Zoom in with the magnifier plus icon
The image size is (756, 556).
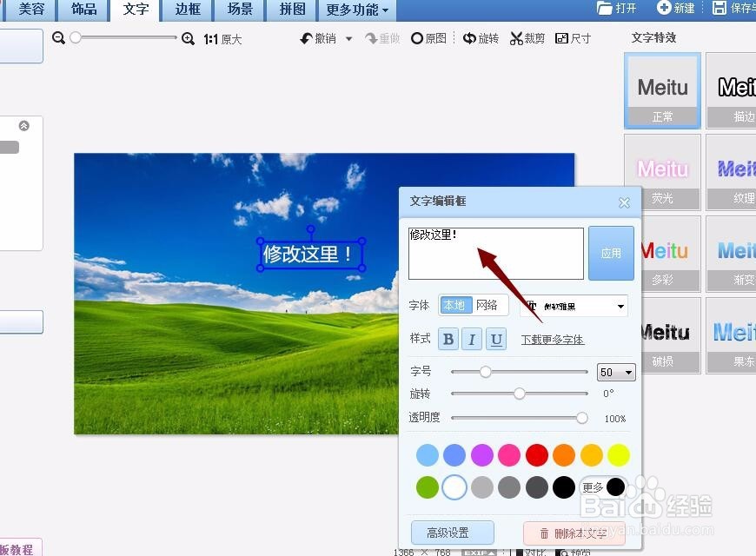188,38
